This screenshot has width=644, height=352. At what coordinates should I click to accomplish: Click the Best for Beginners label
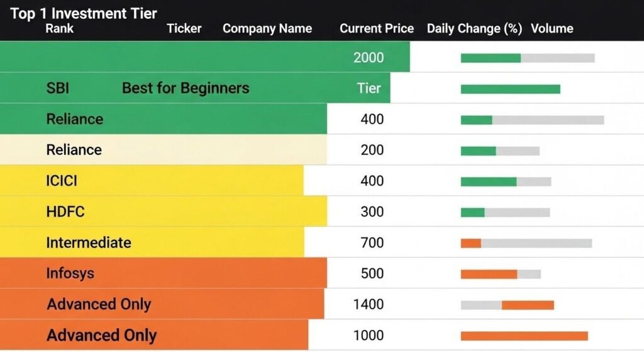pos(186,88)
